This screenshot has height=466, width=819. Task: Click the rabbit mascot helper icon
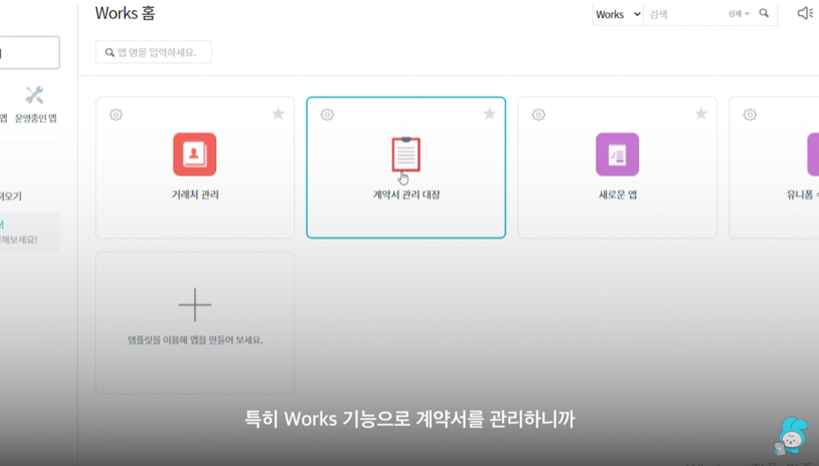(791, 436)
